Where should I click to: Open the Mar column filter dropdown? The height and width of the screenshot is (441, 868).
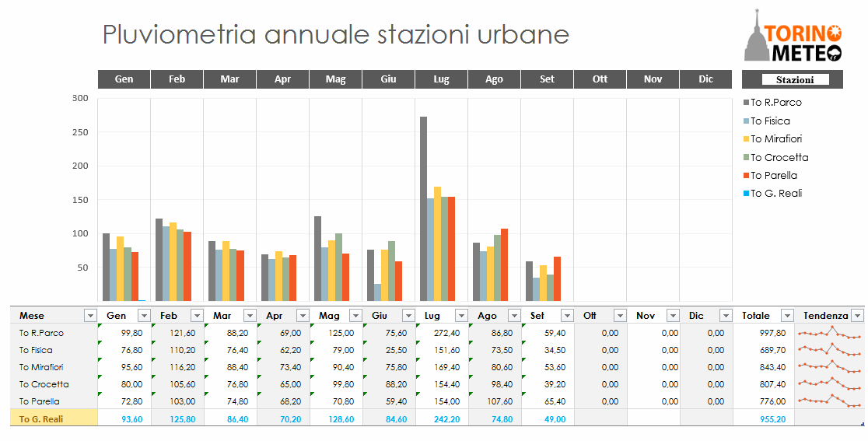250,316
